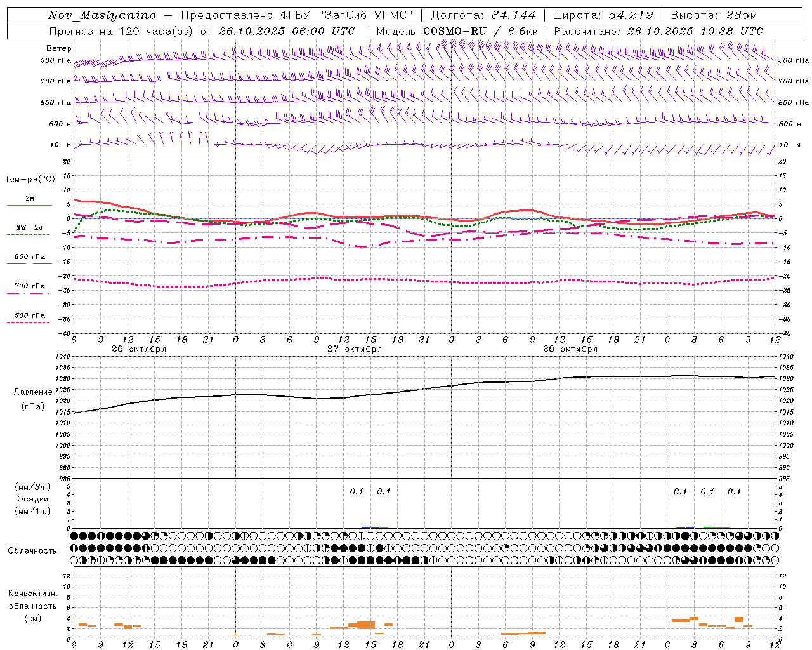
Task: Click the (мм/3ч.) precipitation unit label
Action: [x=33, y=487]
